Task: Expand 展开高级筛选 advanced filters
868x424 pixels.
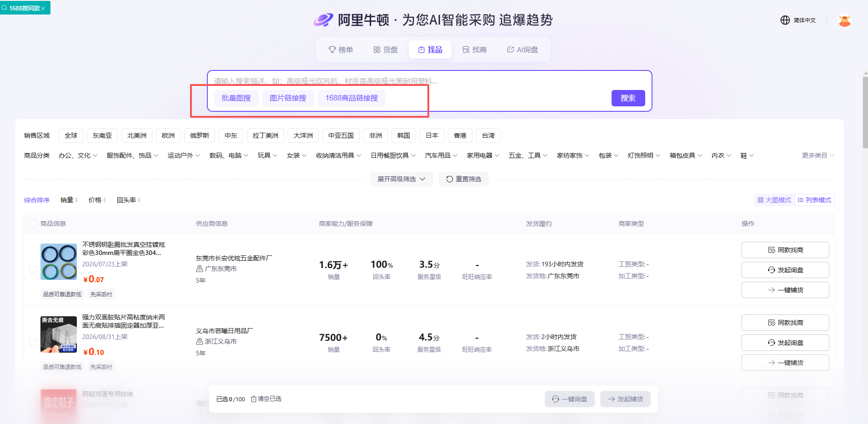Action: click(x=401, y=179)
